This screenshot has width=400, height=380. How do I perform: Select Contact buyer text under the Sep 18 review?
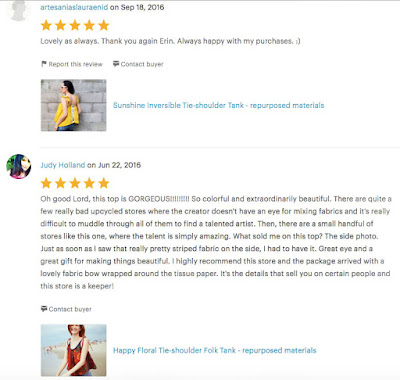coord(142,64)
